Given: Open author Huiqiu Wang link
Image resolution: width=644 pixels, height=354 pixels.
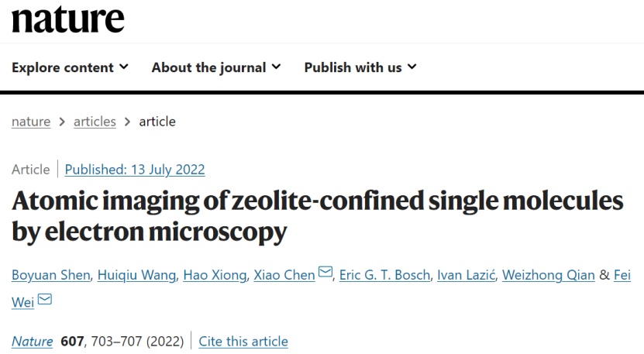Looking at the screenshot, I should 136,275.
